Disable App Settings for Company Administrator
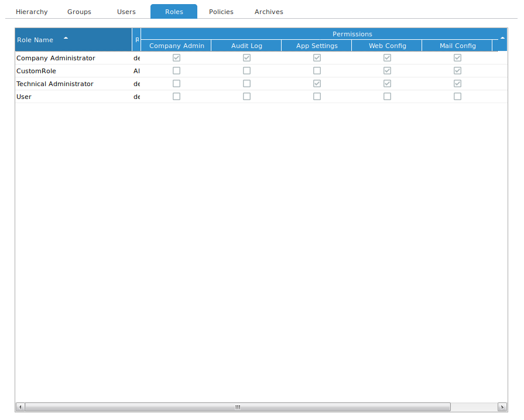 [x=317, y=57]
